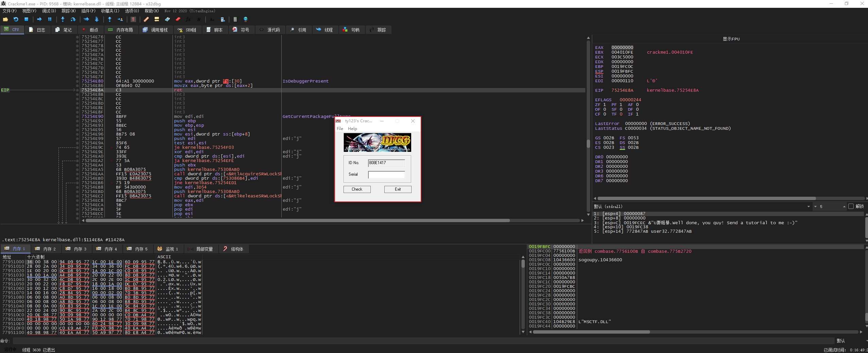Click the Open file folder icon
This screenshot has height=353, width=868.
[5, 20]
